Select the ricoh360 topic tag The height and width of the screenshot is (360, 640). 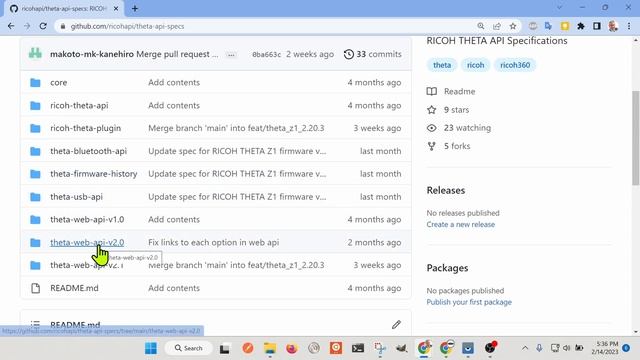(x=515, y=65)
